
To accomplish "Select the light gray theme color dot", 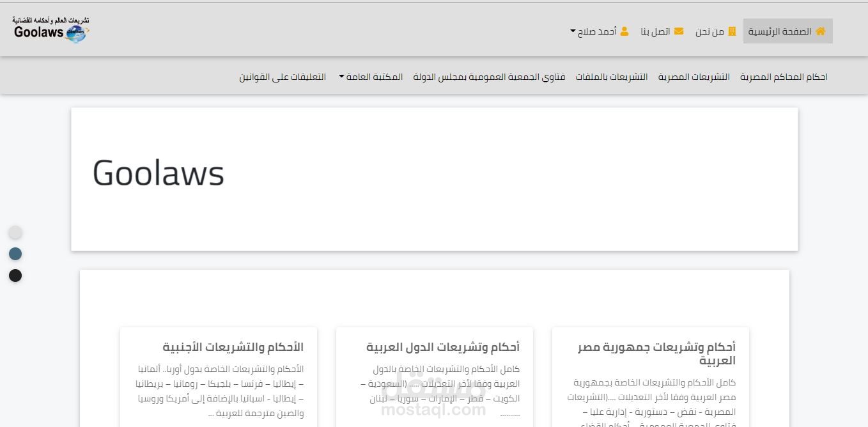I will [15, 232].
